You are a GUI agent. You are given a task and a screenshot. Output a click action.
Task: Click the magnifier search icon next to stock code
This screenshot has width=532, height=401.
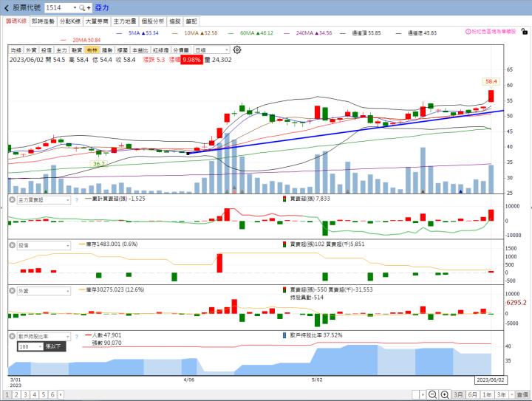coord(82,7)
